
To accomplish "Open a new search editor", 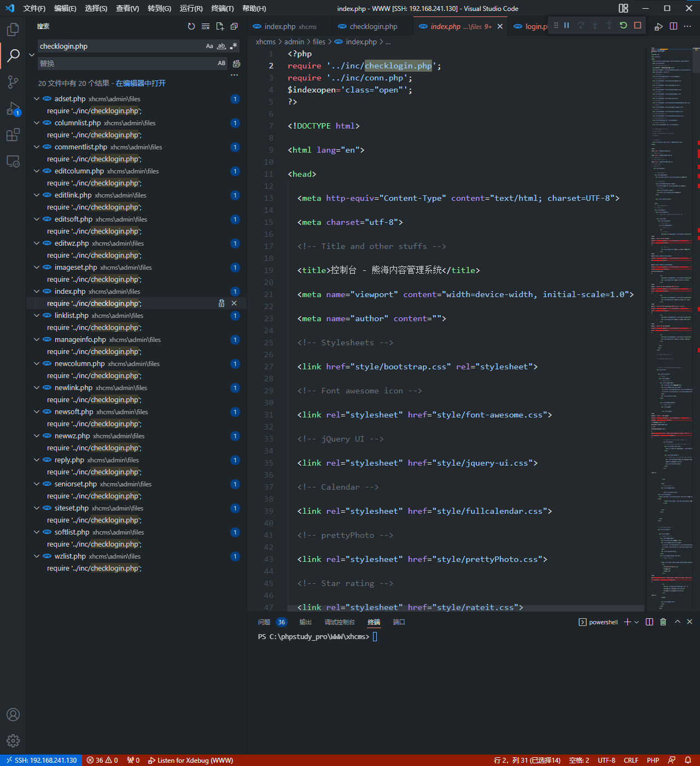I will tap(220, 26).
